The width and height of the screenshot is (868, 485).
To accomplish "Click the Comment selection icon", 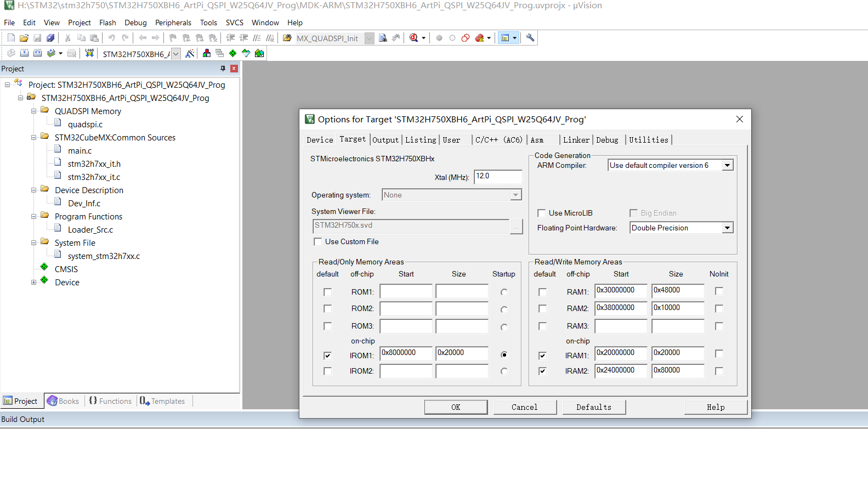I will click(257, 38).
